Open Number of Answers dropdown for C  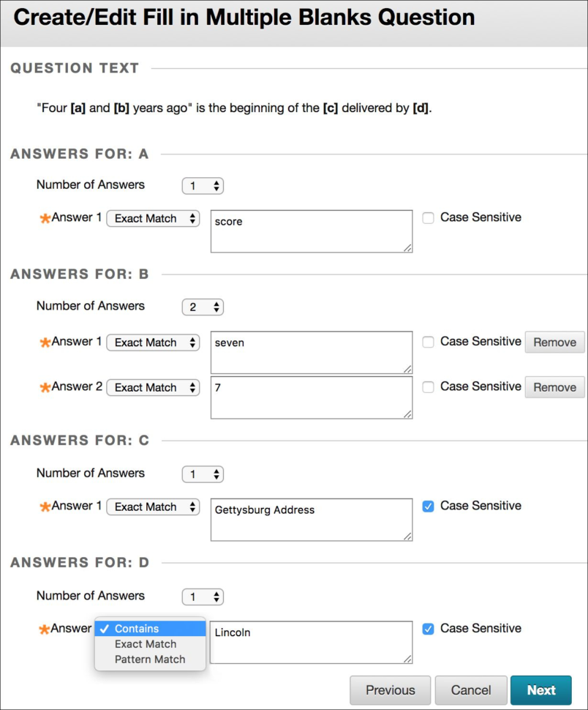click(203, 474)
